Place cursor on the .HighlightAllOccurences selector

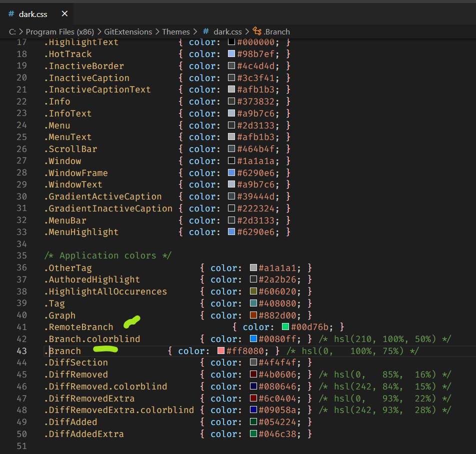click(x=105, y=291)
